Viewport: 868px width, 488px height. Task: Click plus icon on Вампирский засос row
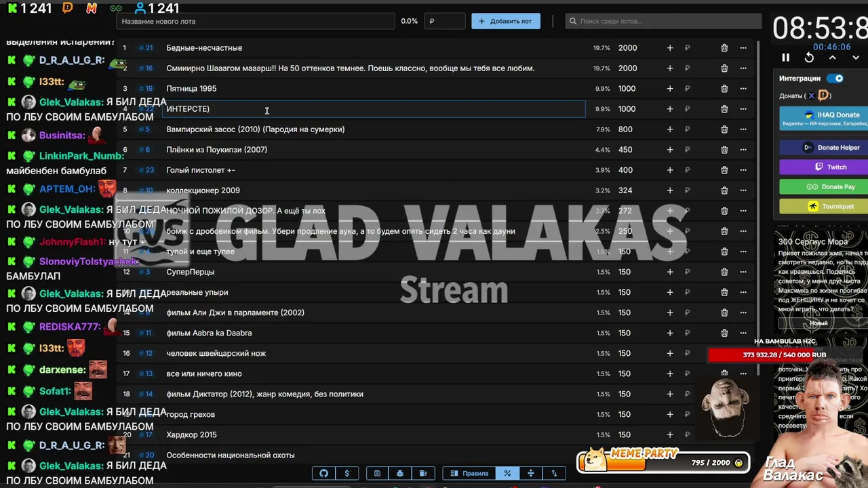670,129
